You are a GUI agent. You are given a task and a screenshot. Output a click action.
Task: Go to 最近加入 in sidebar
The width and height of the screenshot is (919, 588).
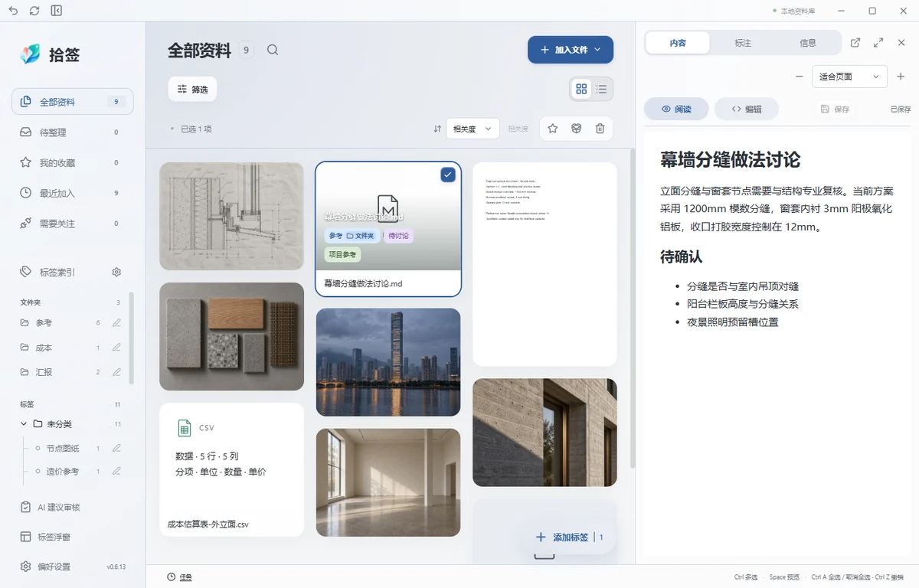tap(73, 193)
